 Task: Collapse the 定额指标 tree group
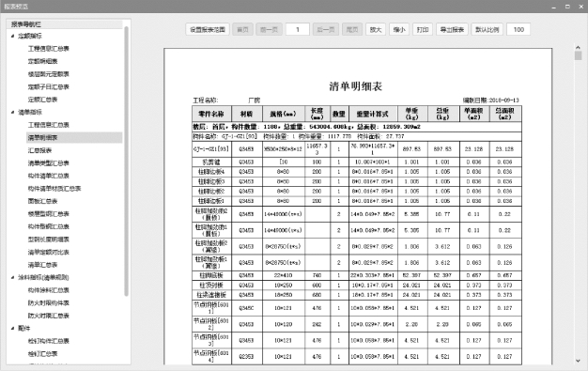13,36
